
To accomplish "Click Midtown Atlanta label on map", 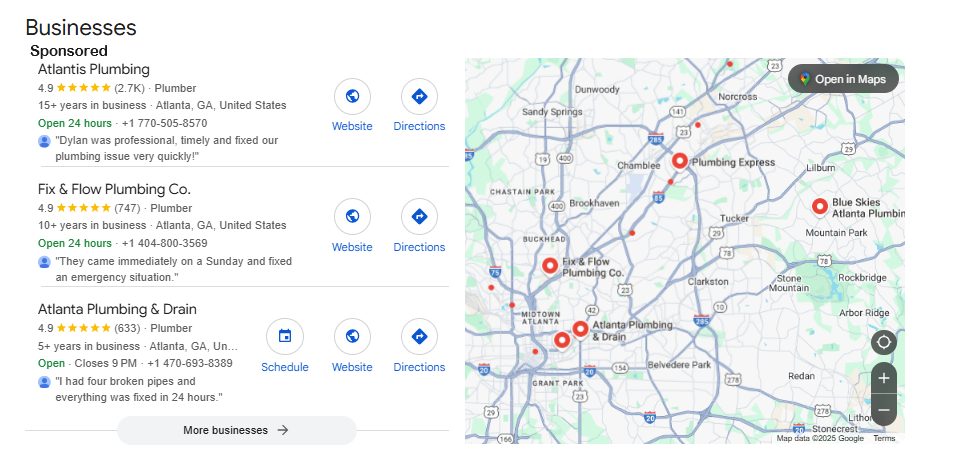I will coord(541,317).
